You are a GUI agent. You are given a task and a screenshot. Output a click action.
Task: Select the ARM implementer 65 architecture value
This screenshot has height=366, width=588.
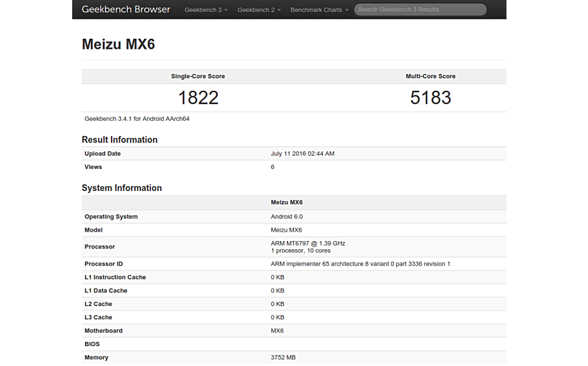click(360, 264)
